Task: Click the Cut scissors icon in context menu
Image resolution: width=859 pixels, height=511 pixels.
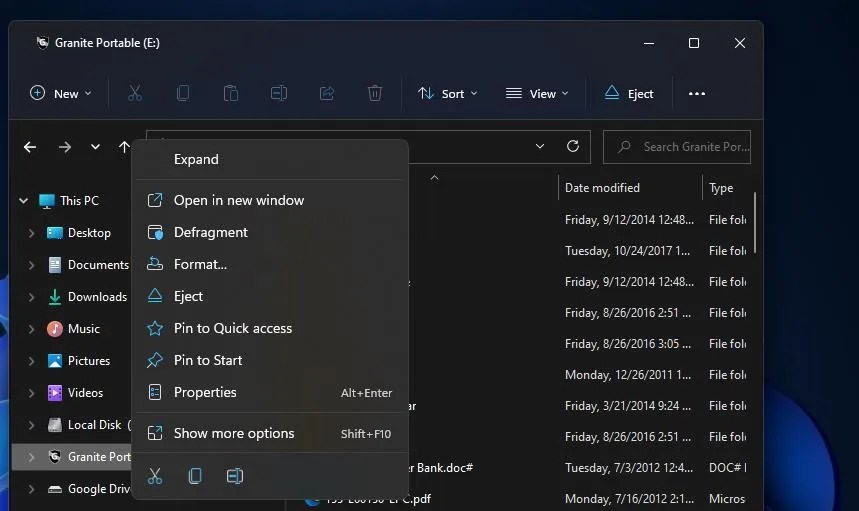Action: [x=155, y=476]
